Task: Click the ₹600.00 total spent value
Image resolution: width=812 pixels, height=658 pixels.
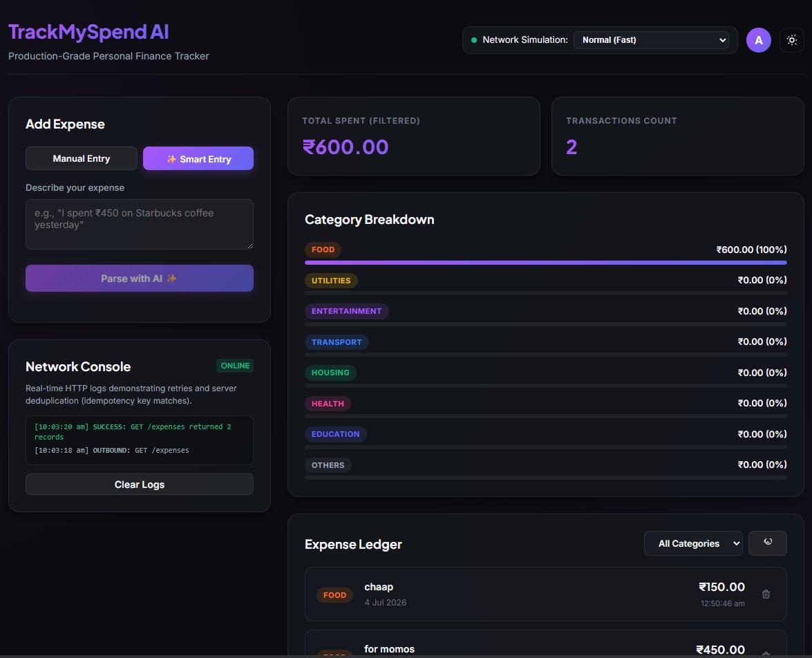Action: point(346,147)
